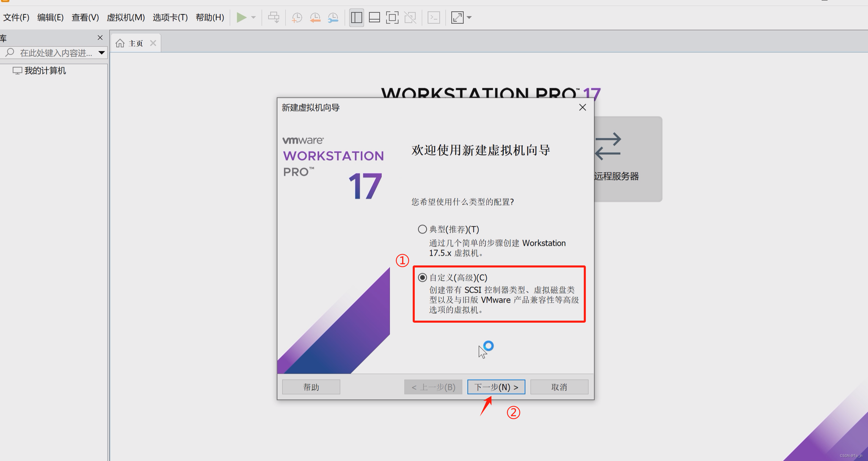Click the remote server arrows icon
868x461 pixels.
[x=608, y=147]
